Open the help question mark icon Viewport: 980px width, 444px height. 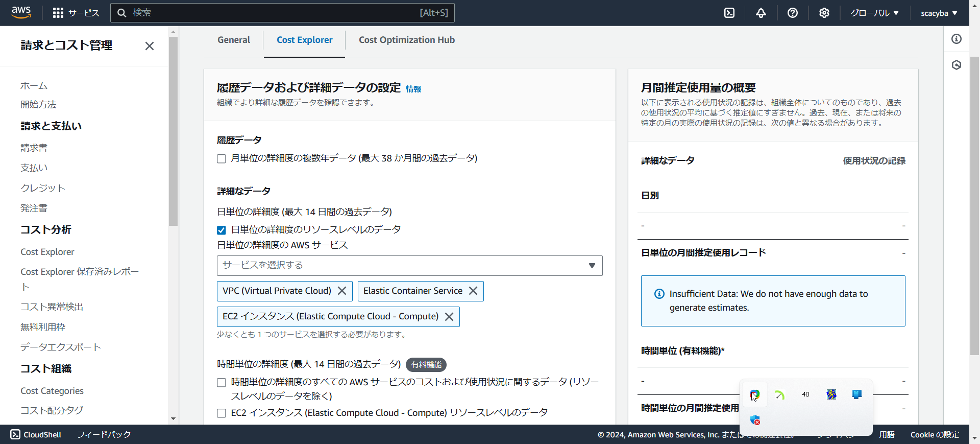pos(793,13)
